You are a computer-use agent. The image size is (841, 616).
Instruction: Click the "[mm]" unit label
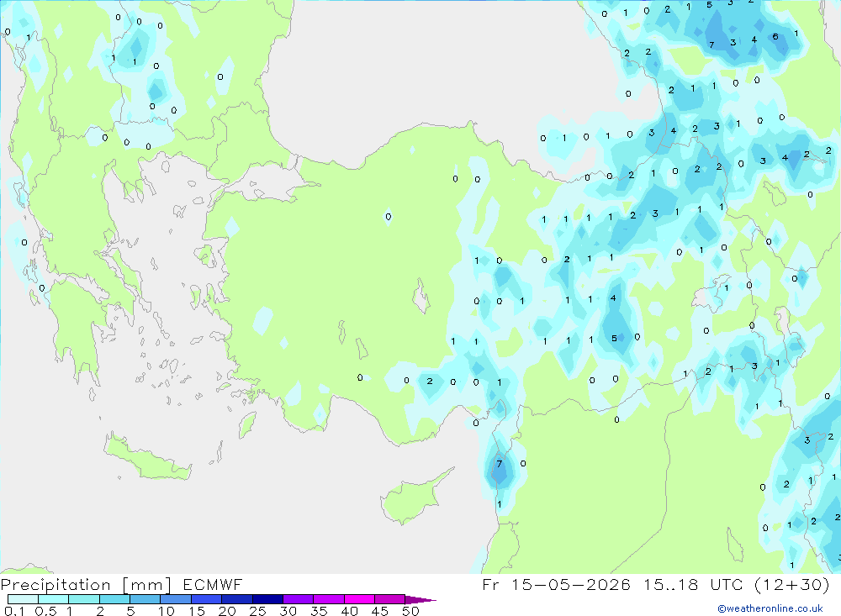pyautogui.click(x=147, y=585)
